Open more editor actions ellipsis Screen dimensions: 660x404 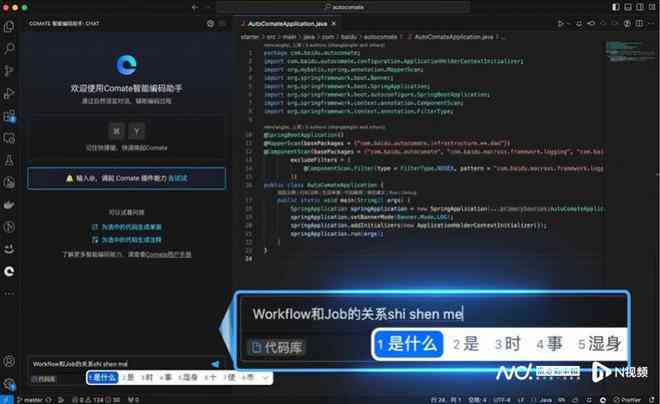pyautogui.click(x=651, y=24)
